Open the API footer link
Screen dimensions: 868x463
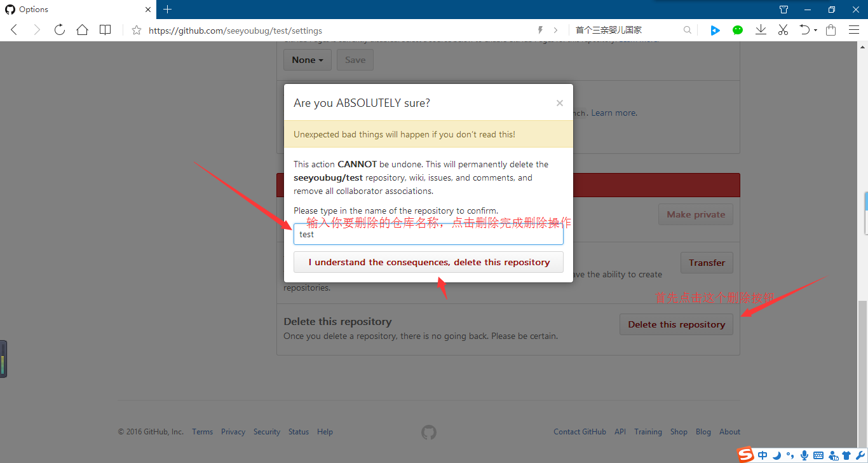(620, 432)
